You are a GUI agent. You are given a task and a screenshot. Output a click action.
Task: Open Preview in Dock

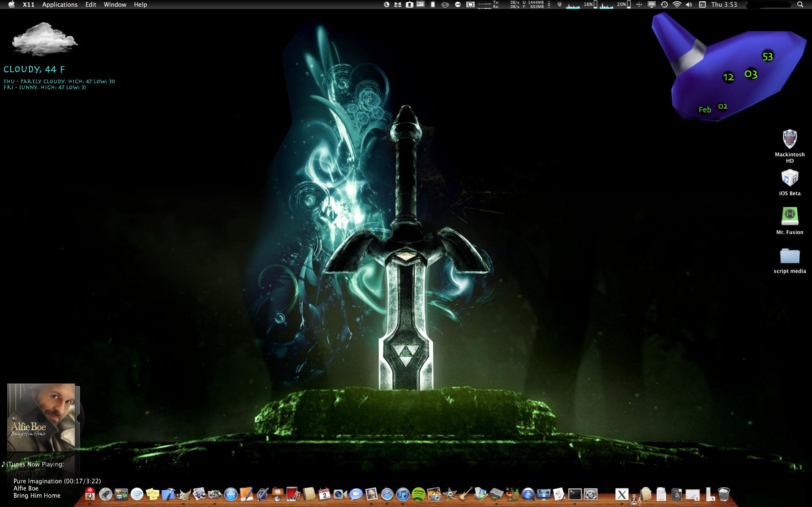coord(199,494)
